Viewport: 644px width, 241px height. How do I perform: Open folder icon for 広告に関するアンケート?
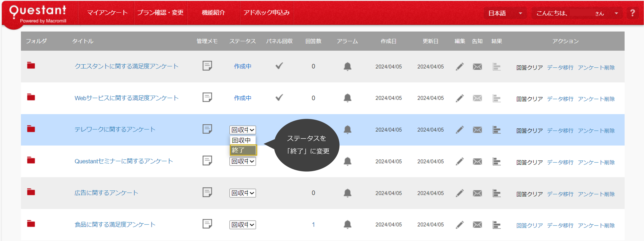[x=31, y=192]
